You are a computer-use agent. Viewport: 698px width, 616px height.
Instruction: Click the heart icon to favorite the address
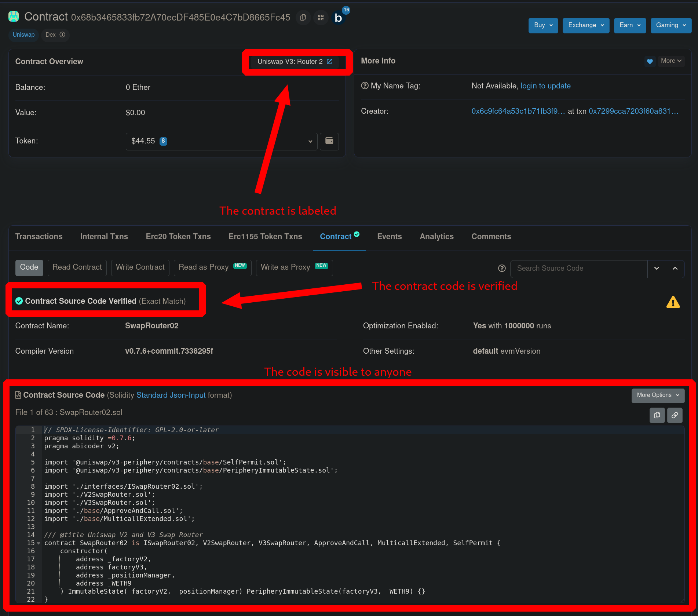[650, 61]
